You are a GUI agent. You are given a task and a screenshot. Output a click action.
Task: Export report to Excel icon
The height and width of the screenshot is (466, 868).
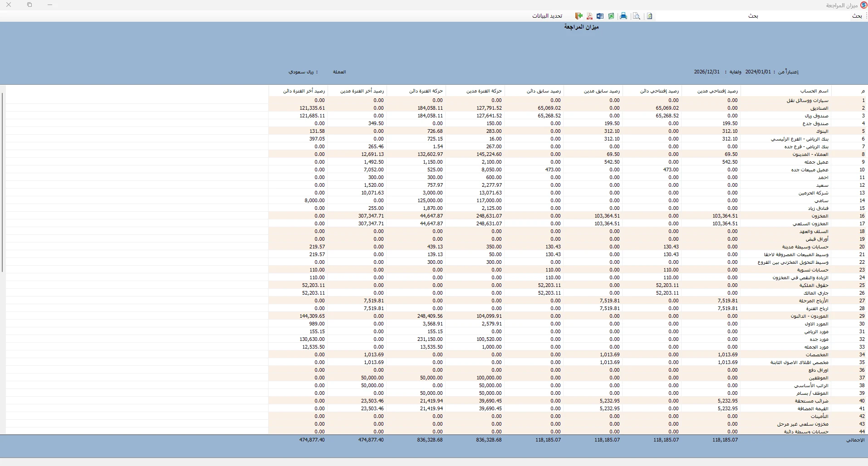coord(611,16)
